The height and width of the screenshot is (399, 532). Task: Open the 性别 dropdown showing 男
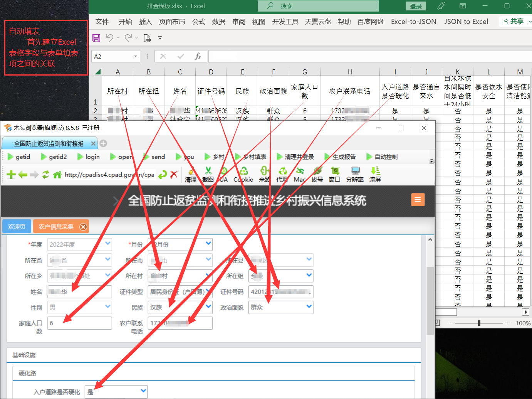point(79,307)
